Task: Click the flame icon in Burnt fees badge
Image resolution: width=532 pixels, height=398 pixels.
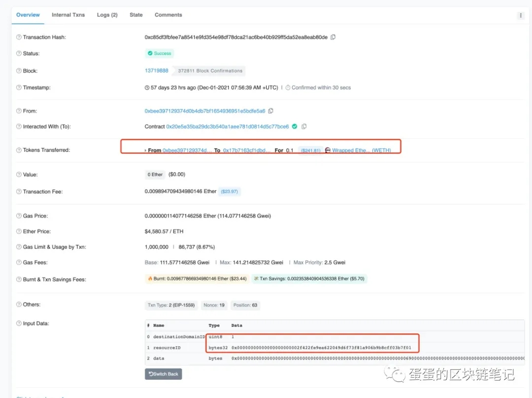Action: point(149,279)
